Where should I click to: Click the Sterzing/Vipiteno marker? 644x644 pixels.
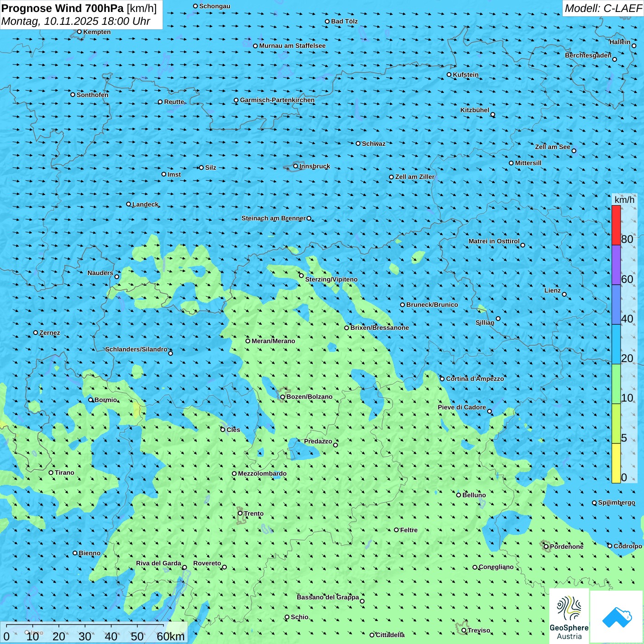(301, 276)
